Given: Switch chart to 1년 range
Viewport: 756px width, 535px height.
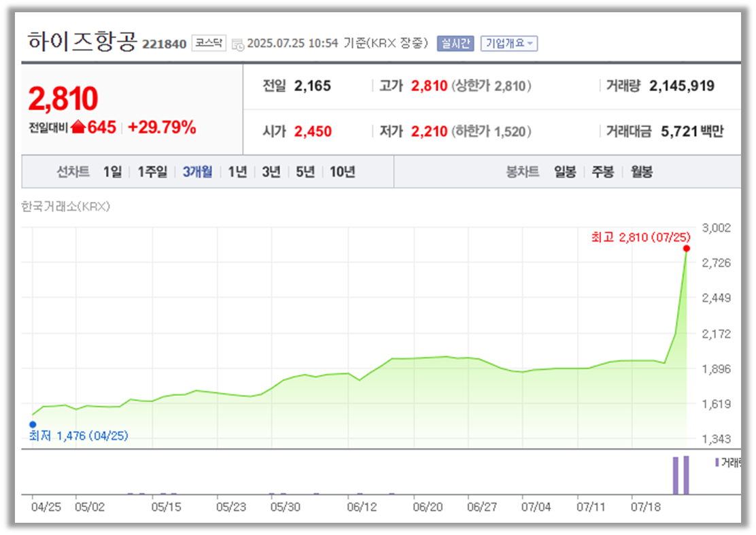Looking at the screenshot, I should 238,171.
